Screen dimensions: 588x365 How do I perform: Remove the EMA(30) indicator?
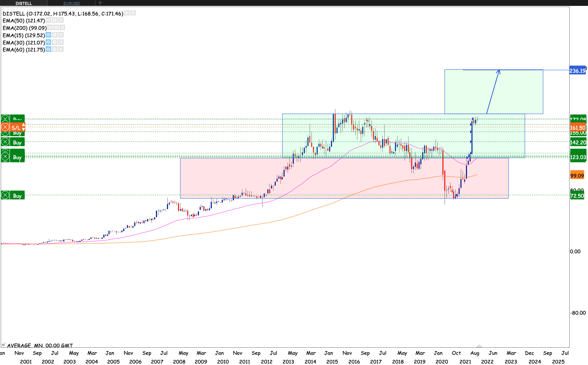(61, 42)
